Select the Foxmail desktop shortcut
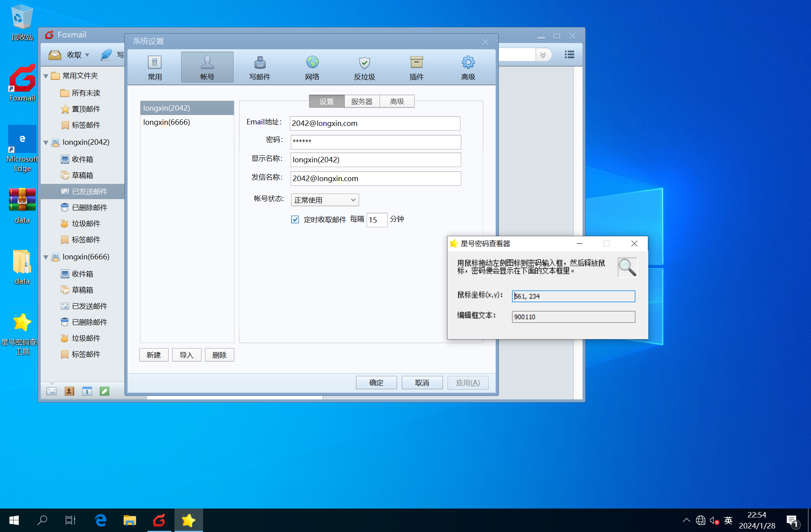Screen dimensions: 811x532 pos(22,83)
